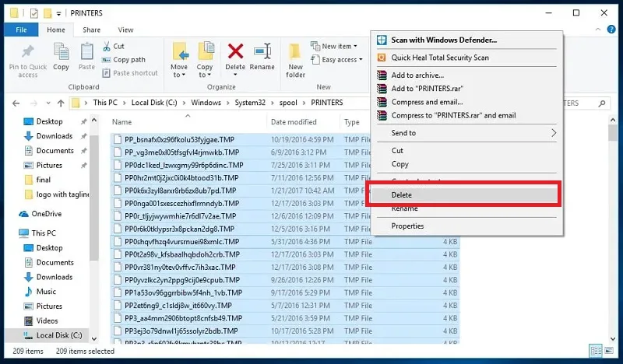Select file PP1a53ov96ggrrbibw5f4nh_1vb.TMP
Screen dimensions: 623x364
(184, 293)
